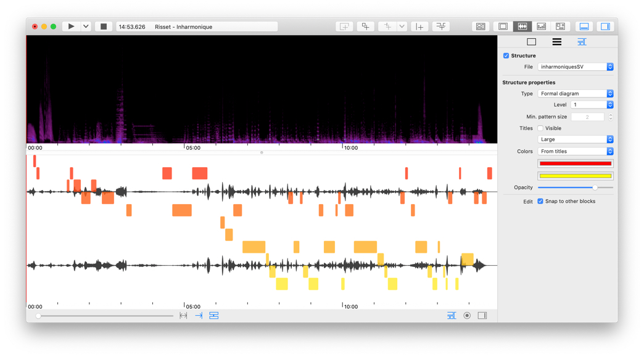644x357 pixels.
Task: Click the Structure properties heading
Action: coord(529,83)
